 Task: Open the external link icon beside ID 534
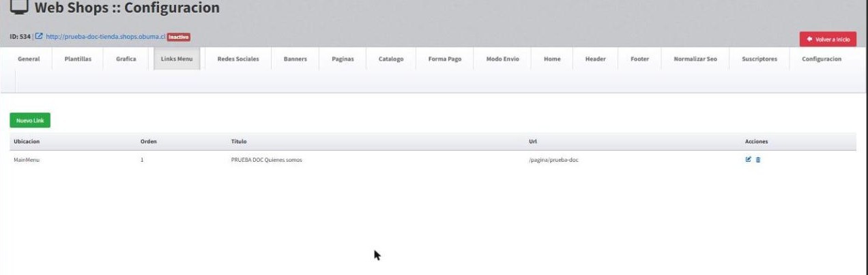(x=39, y=37)
